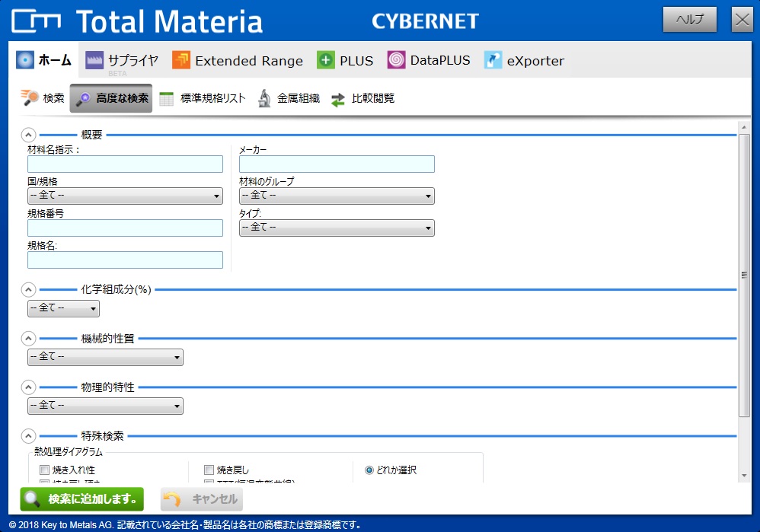Viewport: 760px width, 532px height.
Task: Click the 材料名指示 input field
Action: (125, 164)
